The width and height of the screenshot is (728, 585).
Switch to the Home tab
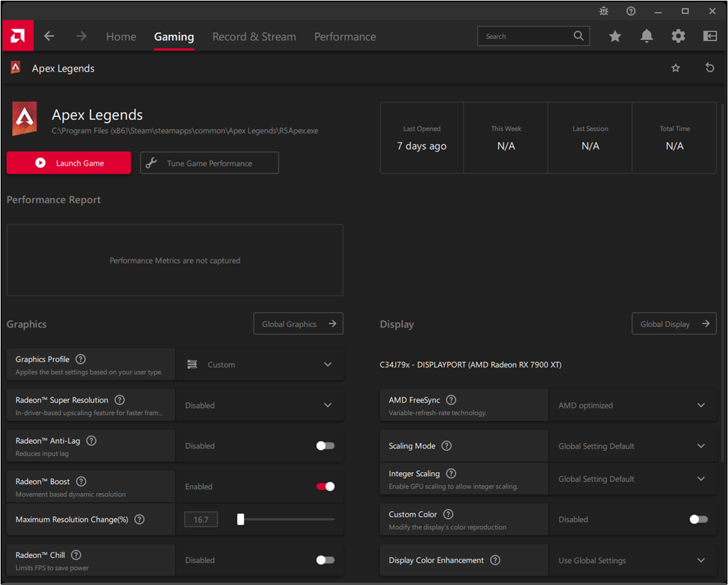pos(121,37)
